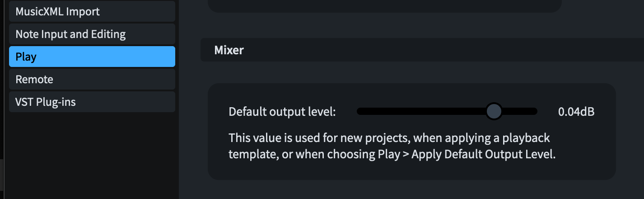The image size is (644, 199).
Task: Click the empty header bar right of the Mixer title
Action: tap(429, 50)
